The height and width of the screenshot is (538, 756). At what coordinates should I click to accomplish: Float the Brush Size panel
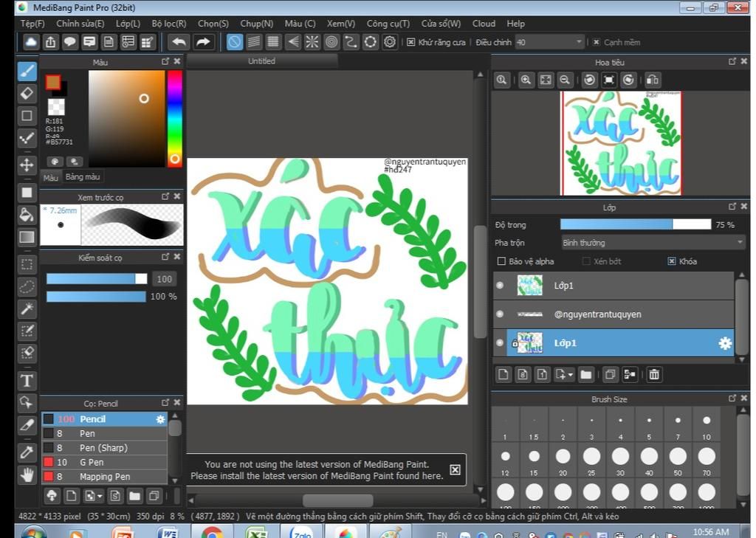click(732, 399)
